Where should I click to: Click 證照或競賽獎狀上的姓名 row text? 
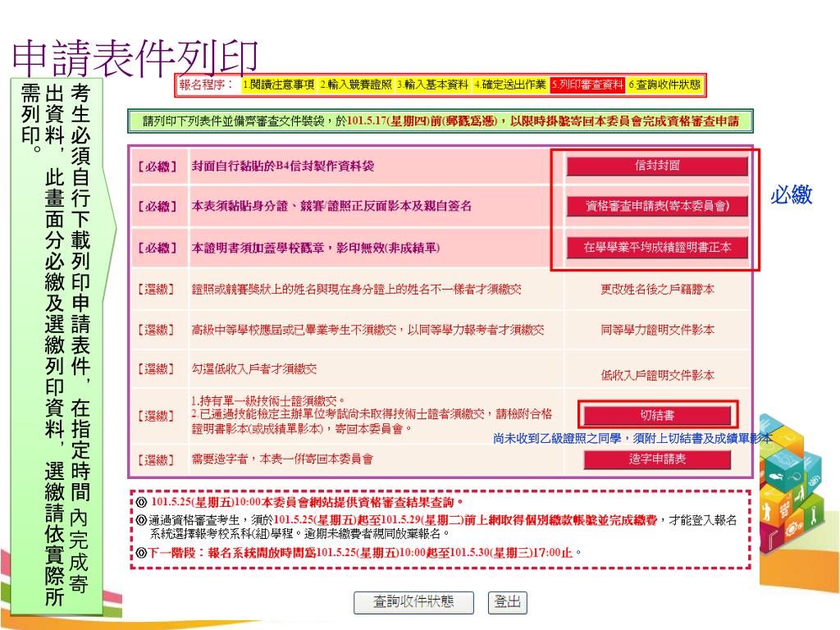pyautogui.click(x=356, y=290)
